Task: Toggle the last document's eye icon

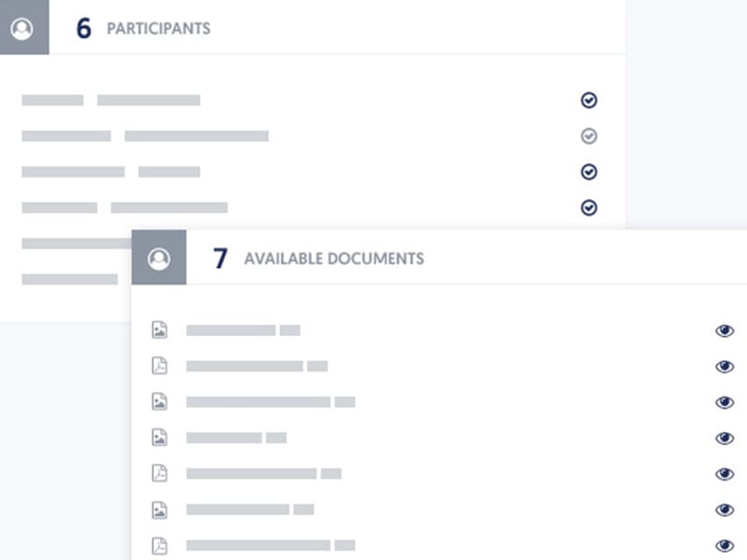Action: pyautogui.click(x=725, y=545)
